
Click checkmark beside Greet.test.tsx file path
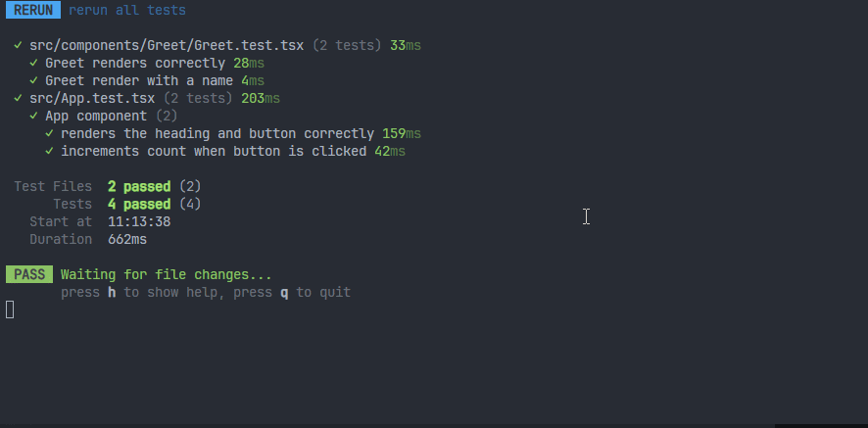coord(18,46)
